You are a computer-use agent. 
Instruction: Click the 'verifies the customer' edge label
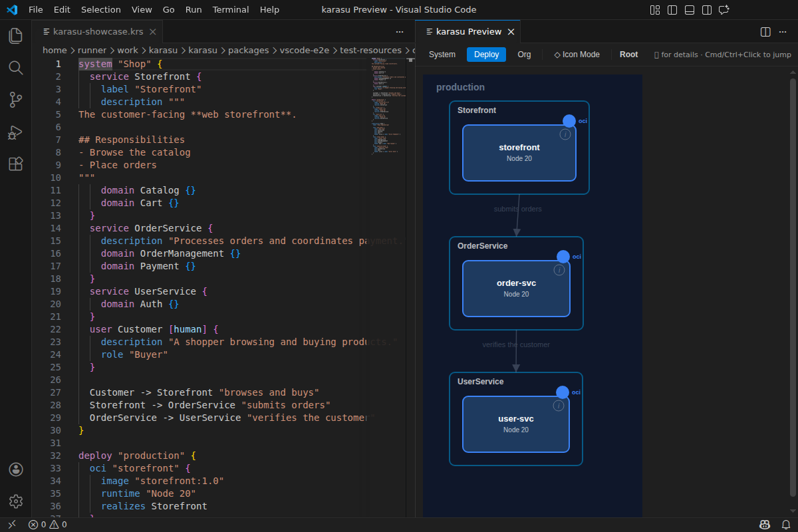(x=516, y=344)
